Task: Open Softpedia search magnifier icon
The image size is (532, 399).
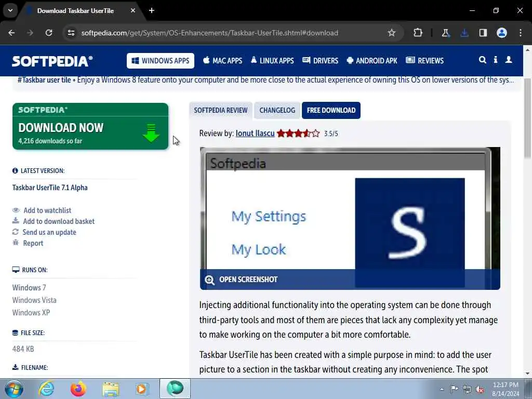Action: [x=482, y=60]
